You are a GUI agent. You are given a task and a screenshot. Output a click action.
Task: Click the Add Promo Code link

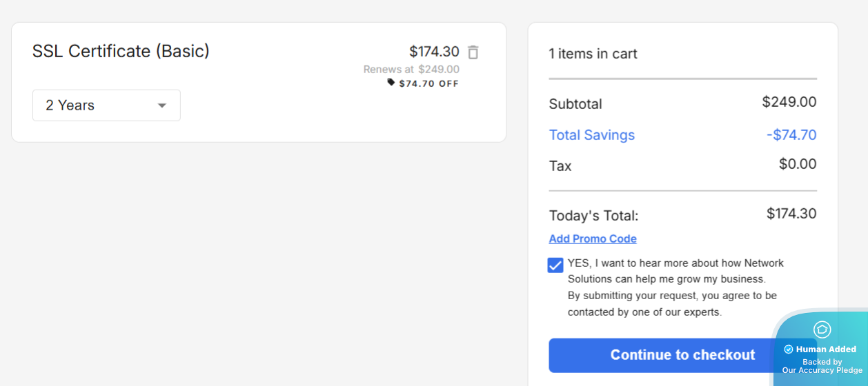click(x=593, y=239)
